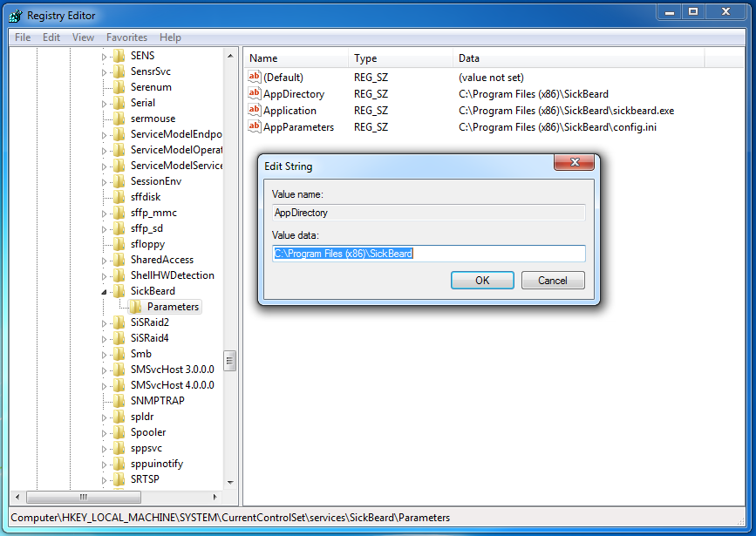Click the Application string value icon
Viewport: 756px width, 536px height.
click(254, 111)
